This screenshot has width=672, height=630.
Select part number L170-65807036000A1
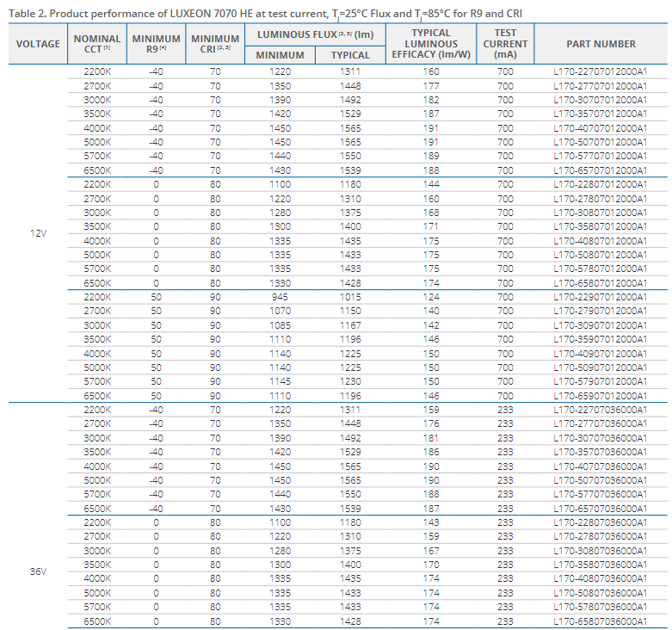(x=601, y=621)
